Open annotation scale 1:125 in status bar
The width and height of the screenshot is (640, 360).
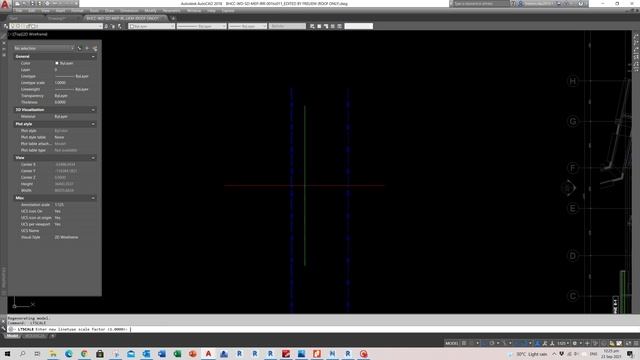(x=563, y=343)
